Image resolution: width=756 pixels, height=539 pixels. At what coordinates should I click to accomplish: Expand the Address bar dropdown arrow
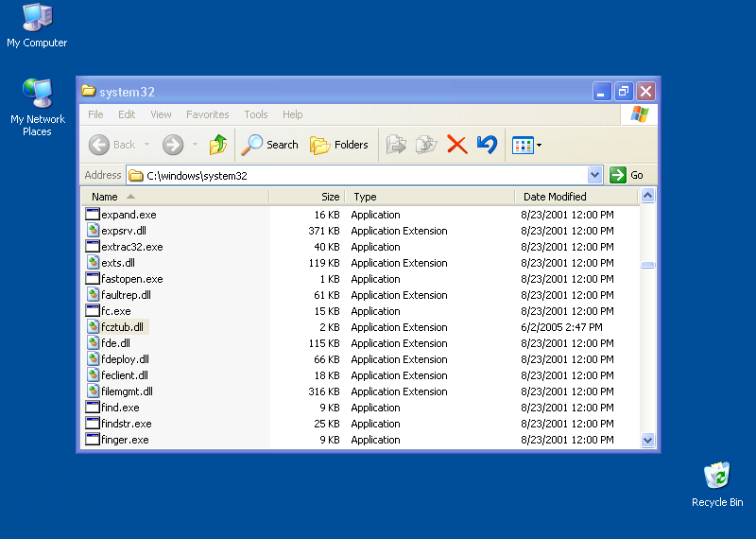point(594,175)
